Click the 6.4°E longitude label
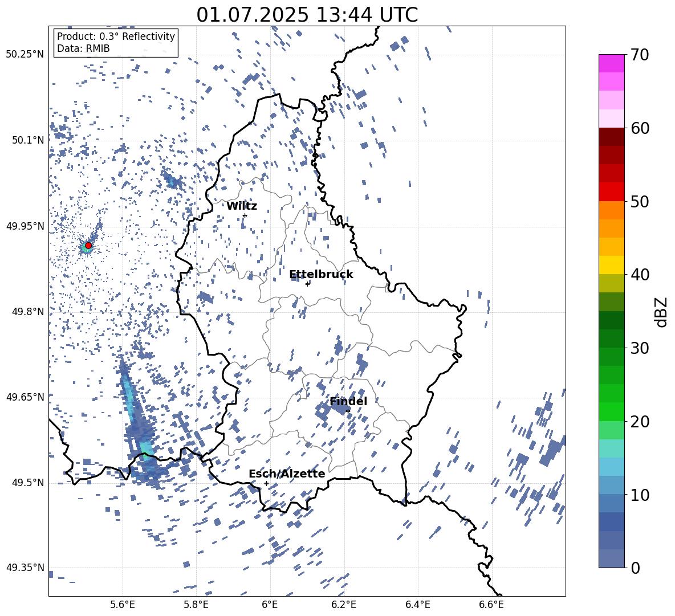Viewport: 675px width, 616px height. (417, 605)
